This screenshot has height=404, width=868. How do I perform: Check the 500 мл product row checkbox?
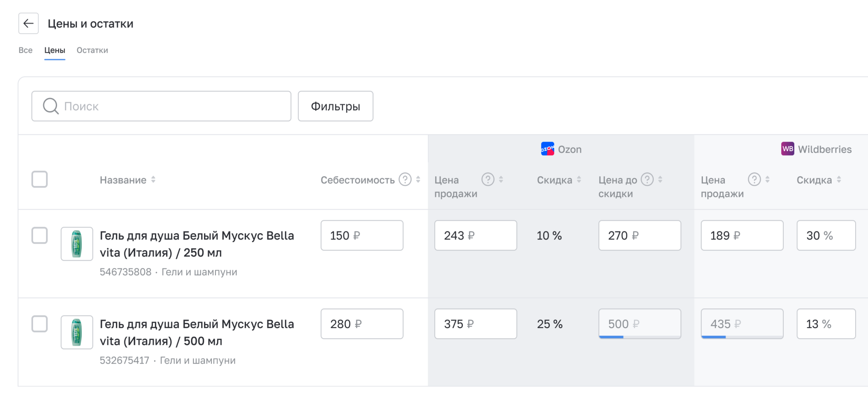click(x=39, y=324)
